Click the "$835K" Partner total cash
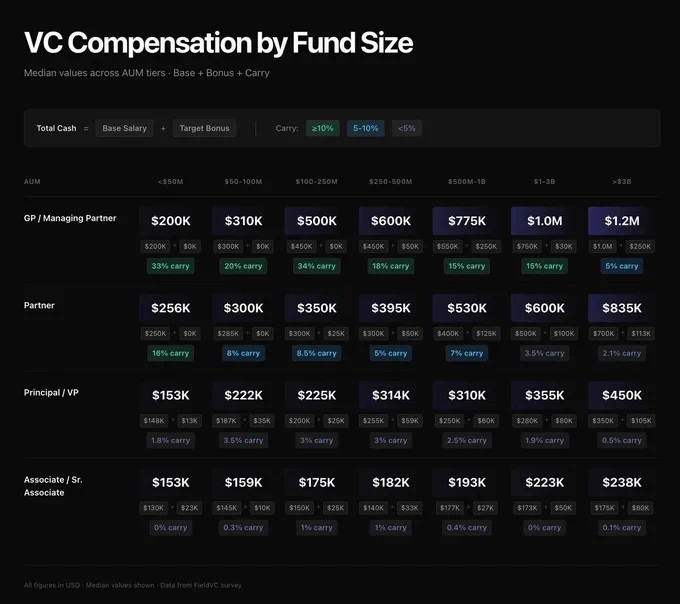 coord(621,308)
